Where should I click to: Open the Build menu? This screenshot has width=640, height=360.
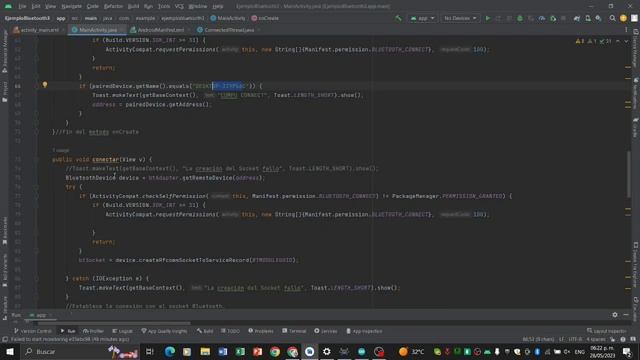[x=133, y=6]
